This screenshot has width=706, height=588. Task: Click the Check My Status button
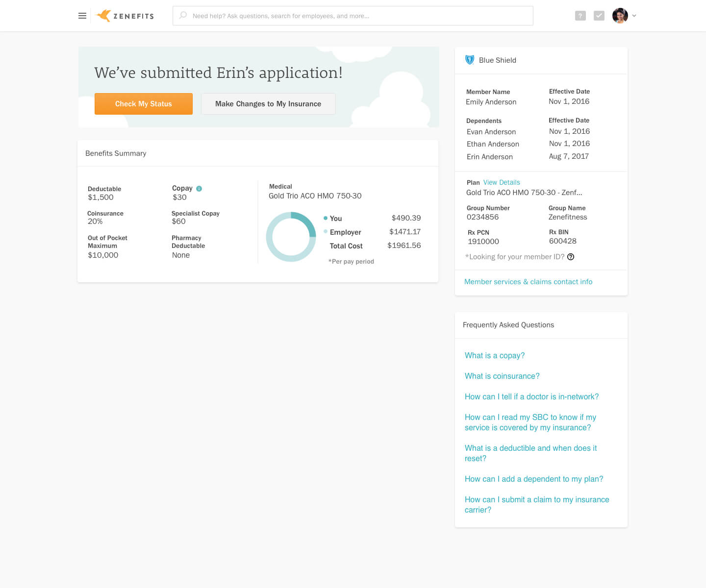144,104
